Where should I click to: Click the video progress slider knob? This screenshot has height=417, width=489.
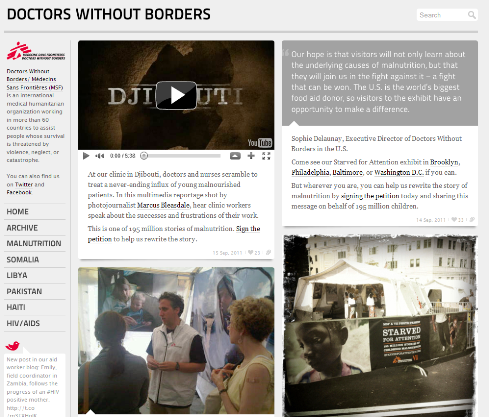(x=144, y=156)
